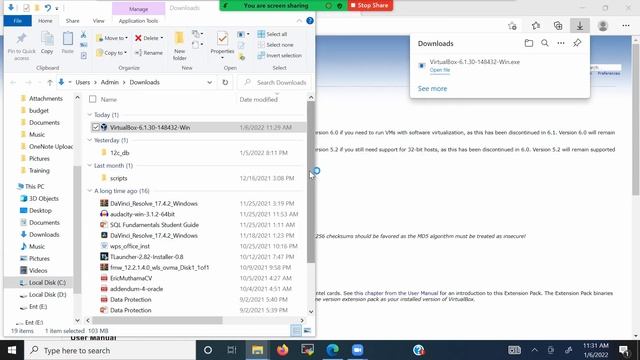
Task: Click Select all button
Action: coord(272,34)
